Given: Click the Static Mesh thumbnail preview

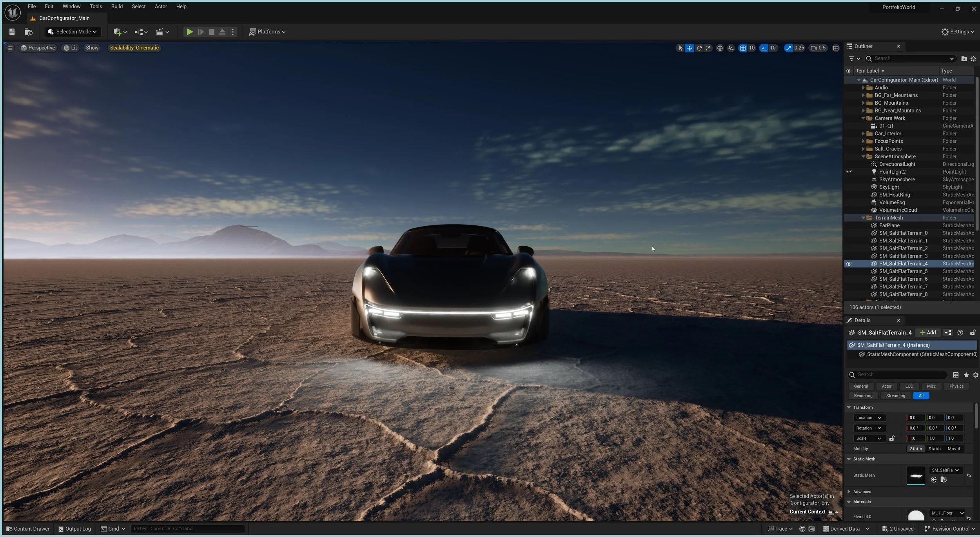Looking at the screenshot, I should tap(916, 475).
